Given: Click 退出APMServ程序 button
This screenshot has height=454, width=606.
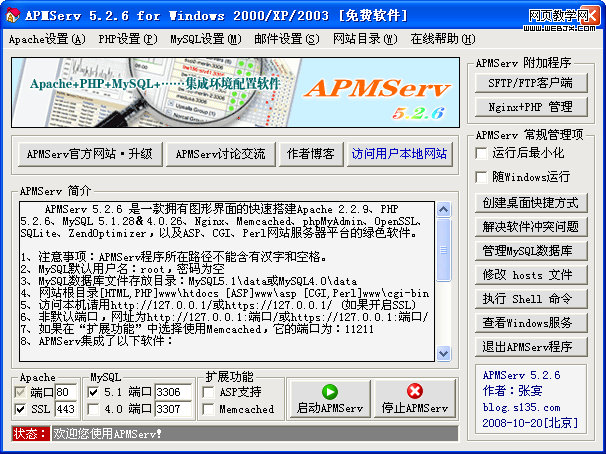Looking at the screenshot, I should click(531, 347).
